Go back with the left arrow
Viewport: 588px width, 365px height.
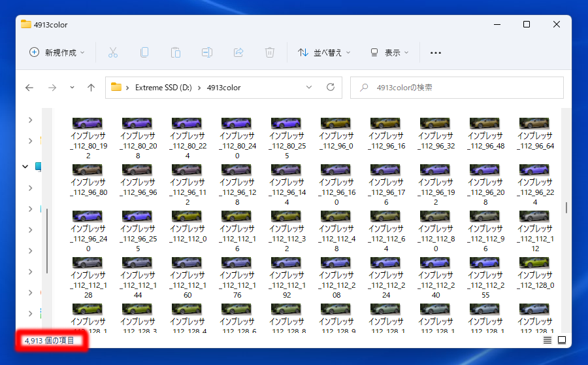click(x=29, y=88)
